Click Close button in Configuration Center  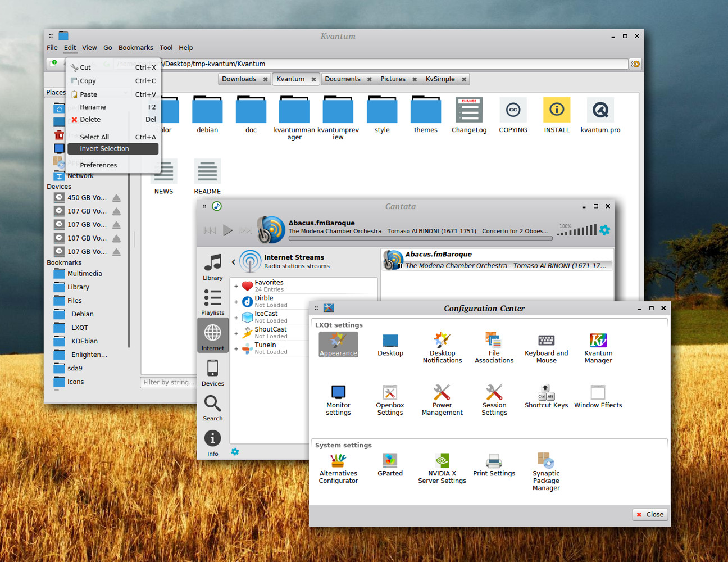649,514
